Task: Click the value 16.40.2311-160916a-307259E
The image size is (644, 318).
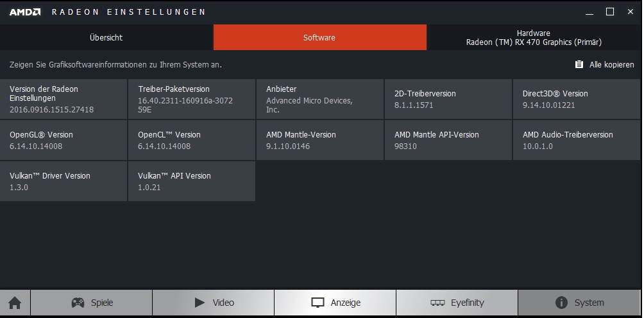Action: pyautogui.click(x=185, y=105)
